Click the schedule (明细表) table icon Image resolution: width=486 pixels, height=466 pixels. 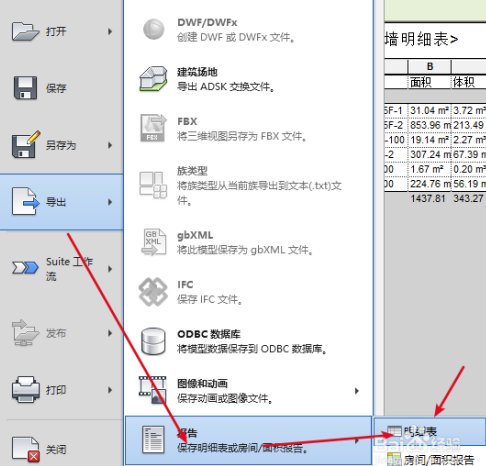coord(394,431)
